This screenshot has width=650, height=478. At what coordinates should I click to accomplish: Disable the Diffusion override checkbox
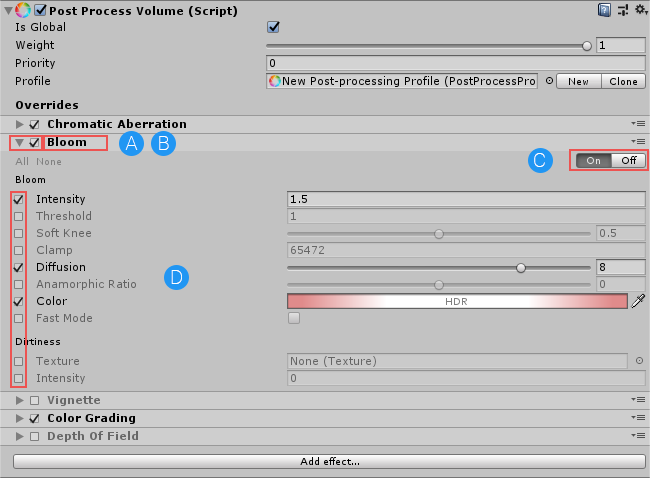19,267
